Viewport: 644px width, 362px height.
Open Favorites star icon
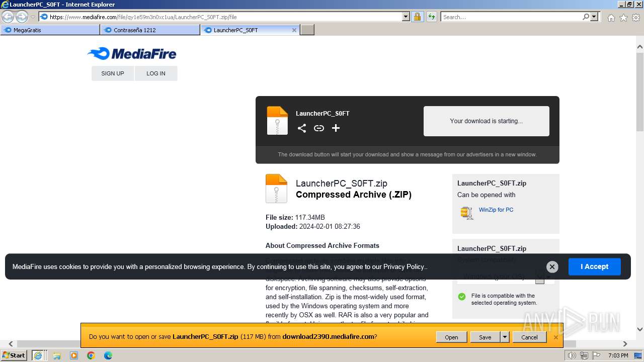[x=623, y=18]
